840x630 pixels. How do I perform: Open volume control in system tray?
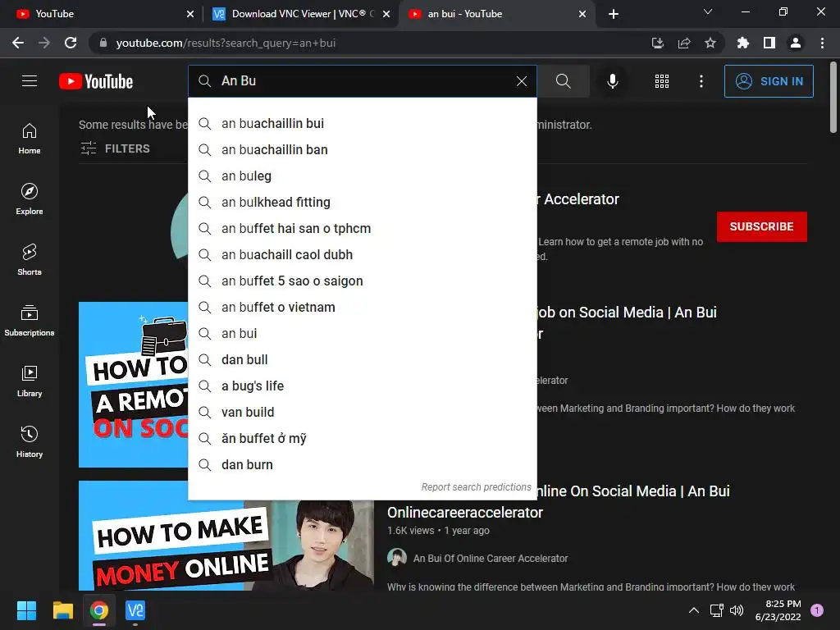pyautogui.click(x=737, y=610)
